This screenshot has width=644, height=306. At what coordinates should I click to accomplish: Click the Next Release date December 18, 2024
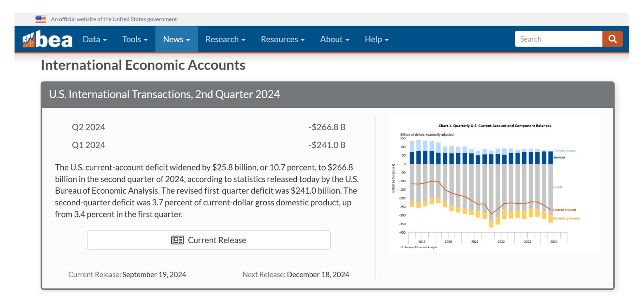click(318, 274)
